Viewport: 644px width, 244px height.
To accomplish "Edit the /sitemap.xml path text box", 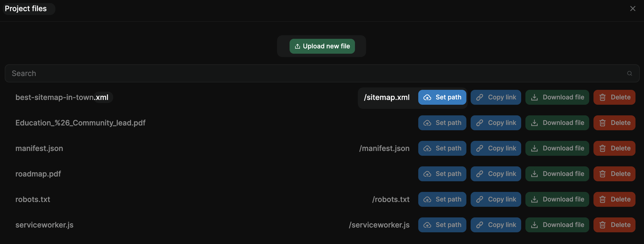I will coord(386,97).
